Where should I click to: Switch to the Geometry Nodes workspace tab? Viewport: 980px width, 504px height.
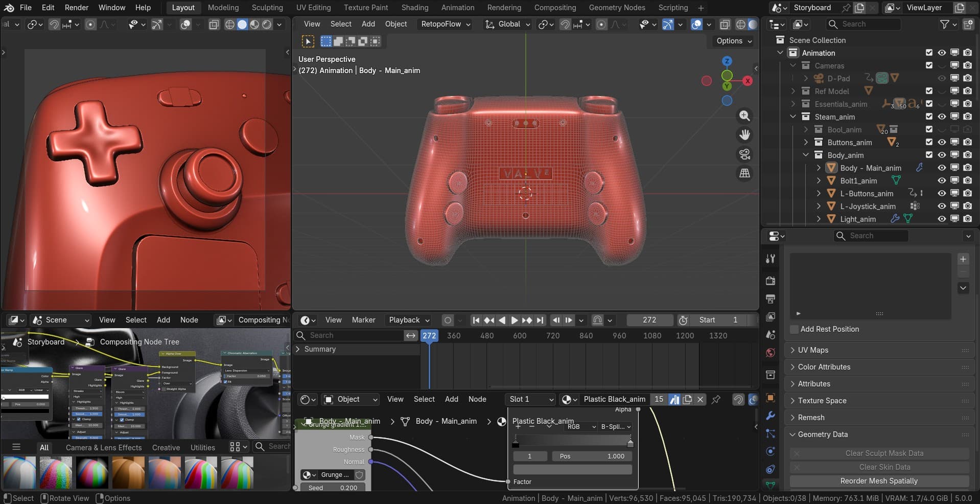coord(617,8)
